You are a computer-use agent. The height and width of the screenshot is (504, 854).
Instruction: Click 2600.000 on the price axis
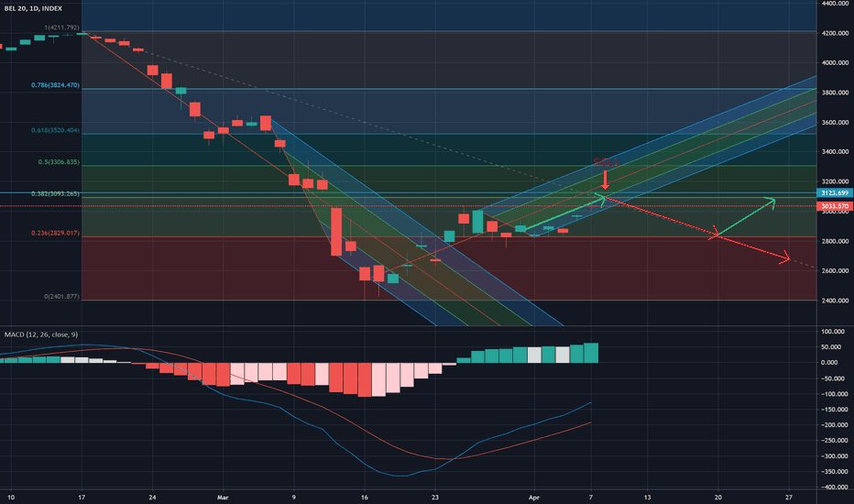pos(836,270)
